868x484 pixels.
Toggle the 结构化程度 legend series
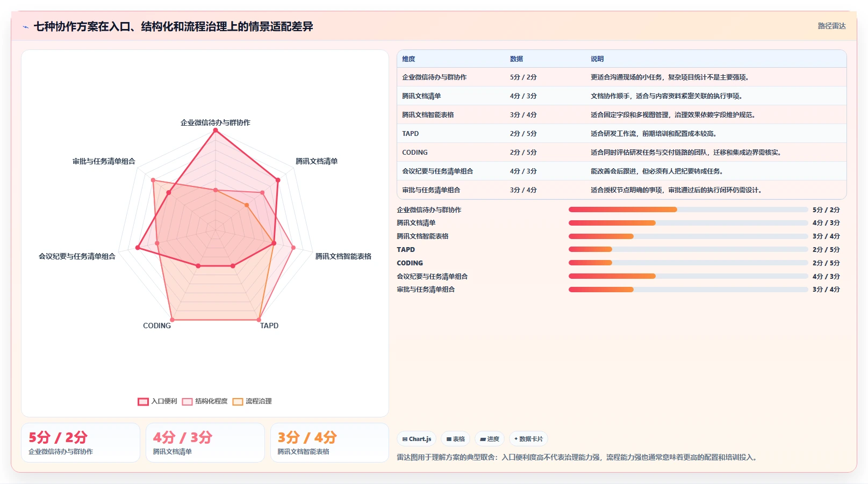point(205,401)
